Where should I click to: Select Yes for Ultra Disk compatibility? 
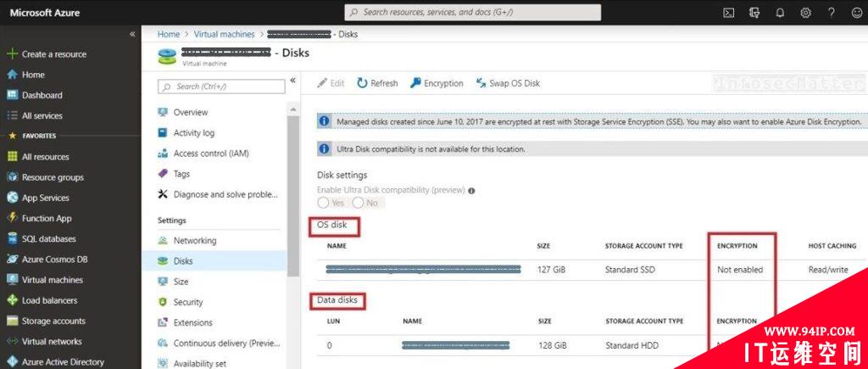(323, 203)
